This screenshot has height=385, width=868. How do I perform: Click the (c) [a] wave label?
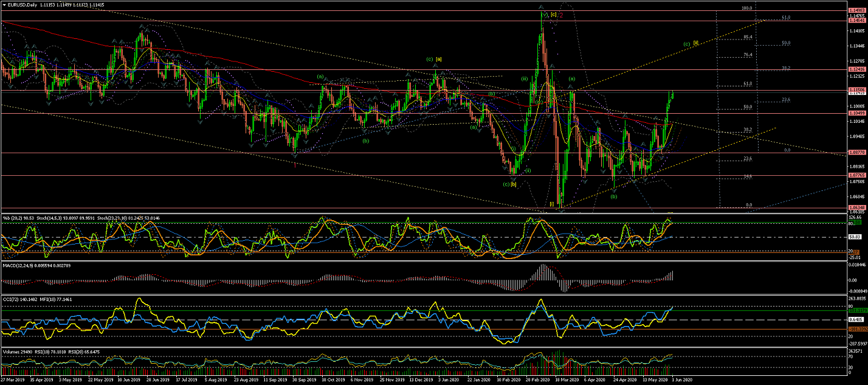(x=434, y=58)
